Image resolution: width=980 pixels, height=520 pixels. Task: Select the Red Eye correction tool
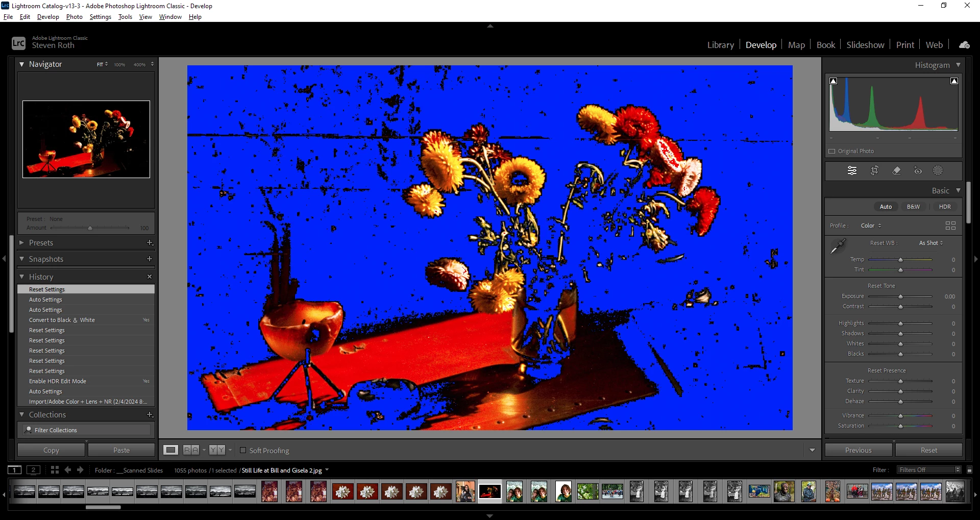point(918,170)
